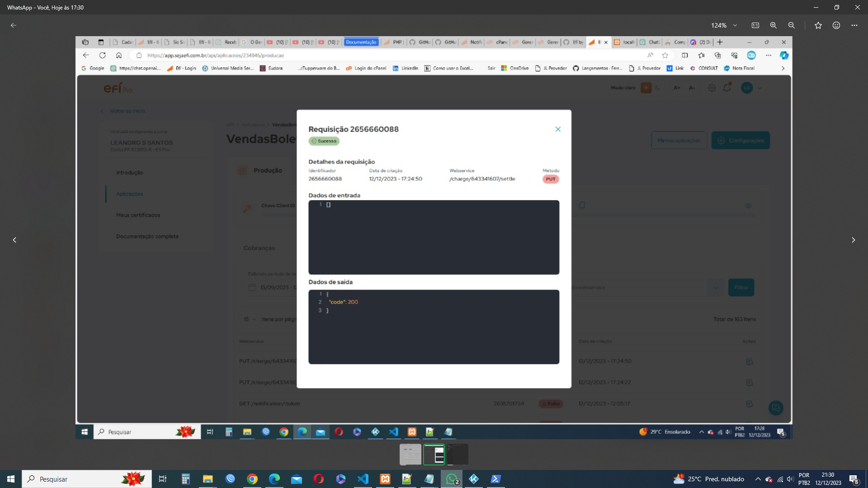Go back with the viewer's back arrow

coord(14,25)
